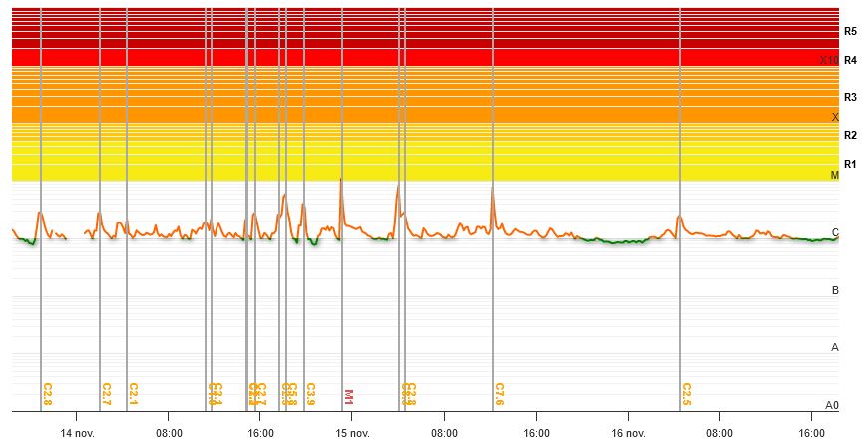This screenshot has height=444, width=868.
Task: Click the B class axis label
Action: coord(835,291)
